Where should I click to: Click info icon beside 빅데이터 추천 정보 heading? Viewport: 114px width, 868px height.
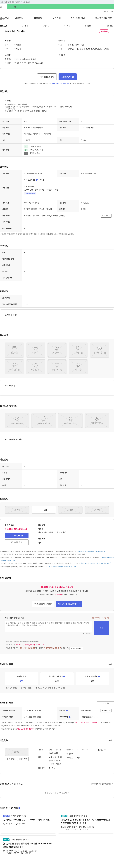tap(19, 808)
